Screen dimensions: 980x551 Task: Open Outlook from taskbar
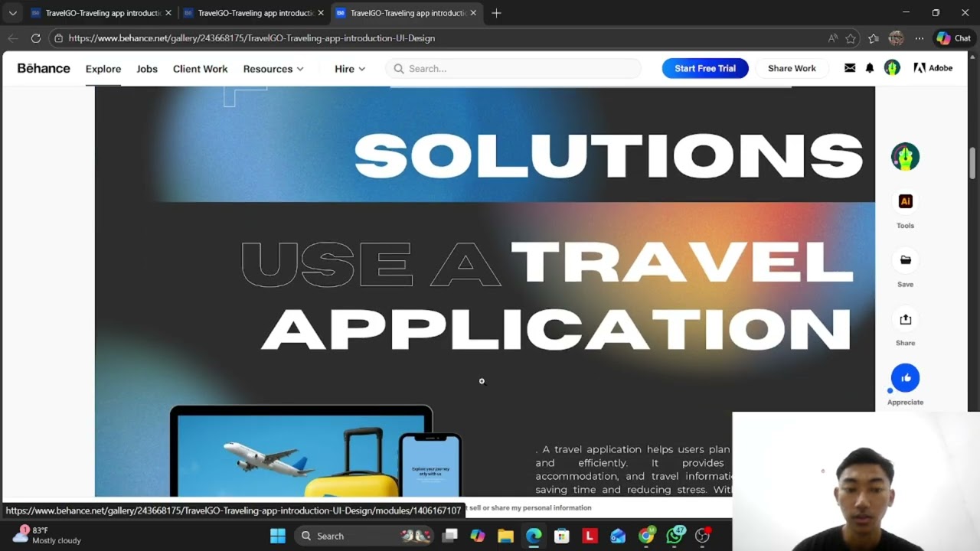coord(618,536)
